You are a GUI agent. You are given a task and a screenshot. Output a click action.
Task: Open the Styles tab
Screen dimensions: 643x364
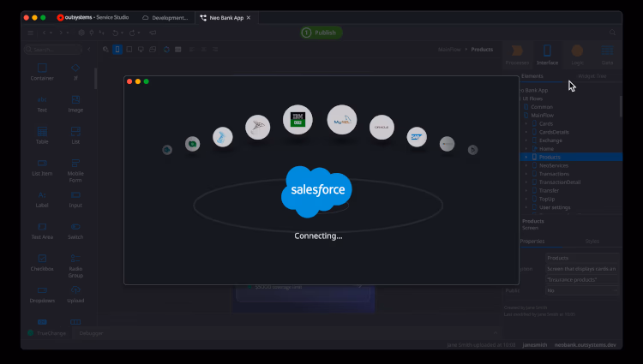(592, 242)
